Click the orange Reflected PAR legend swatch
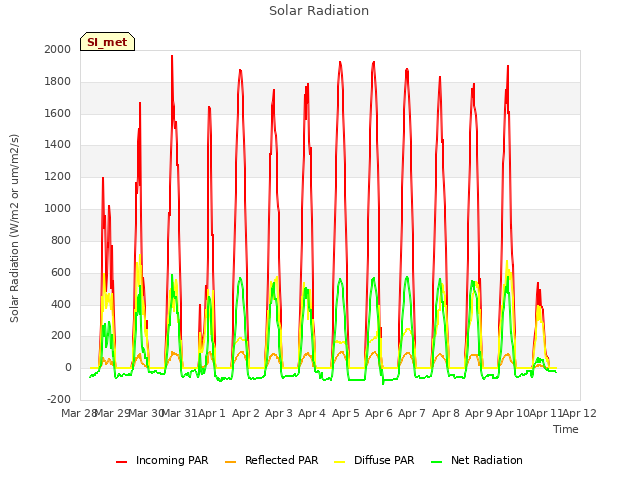Image resolution: width=640 pixels, height=480 pixels. (x=231, y=462)
